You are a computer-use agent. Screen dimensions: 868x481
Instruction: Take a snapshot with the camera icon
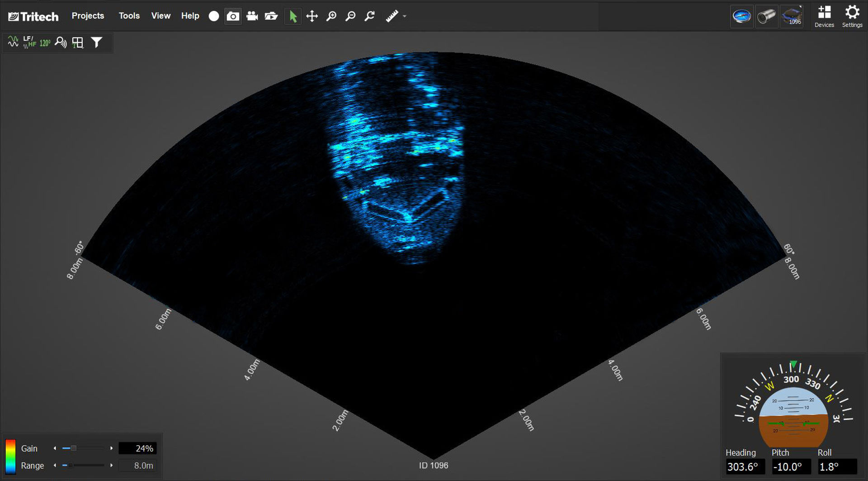pyautogui.click(x=233, y=16)
